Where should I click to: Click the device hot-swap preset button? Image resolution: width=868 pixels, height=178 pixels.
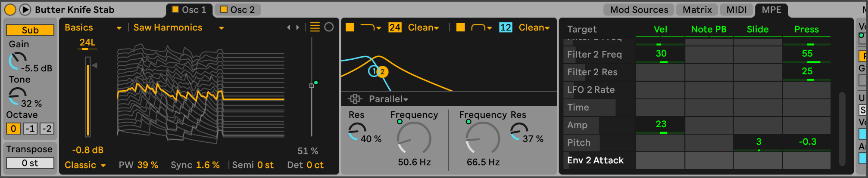click(25, 9)
